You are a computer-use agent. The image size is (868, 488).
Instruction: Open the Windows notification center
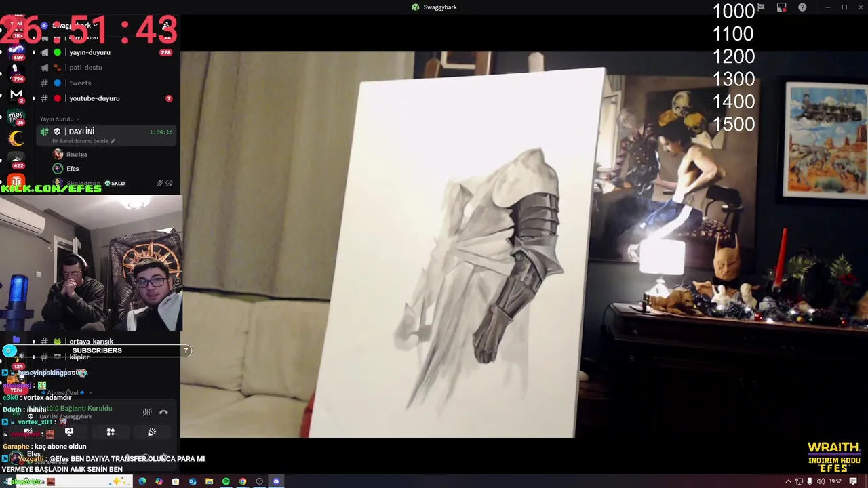tap(853, 482)
